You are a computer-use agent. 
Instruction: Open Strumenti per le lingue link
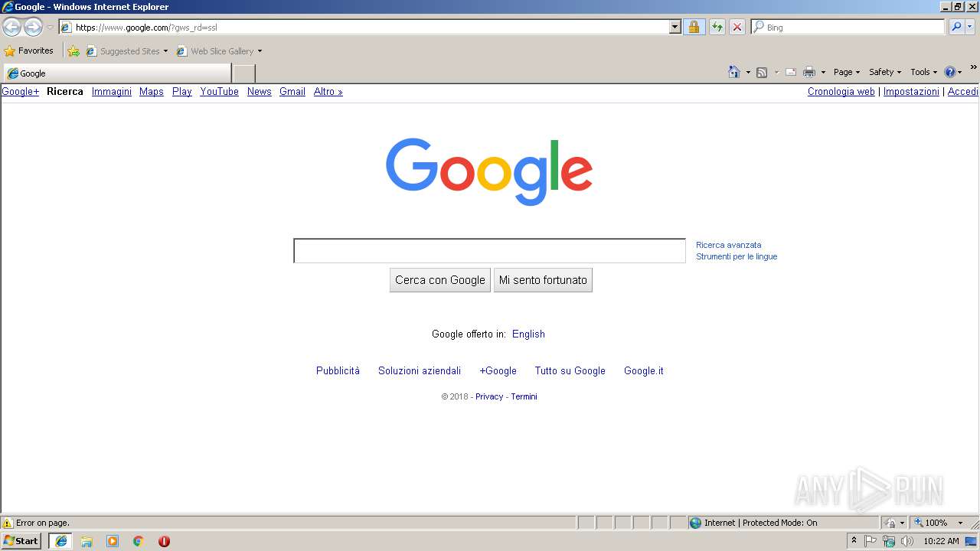pos(737,256)
